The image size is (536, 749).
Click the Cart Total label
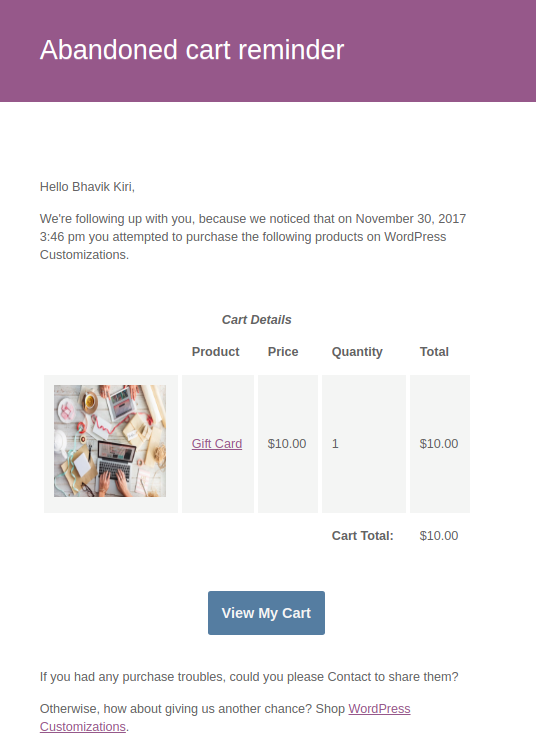(363, 535)
